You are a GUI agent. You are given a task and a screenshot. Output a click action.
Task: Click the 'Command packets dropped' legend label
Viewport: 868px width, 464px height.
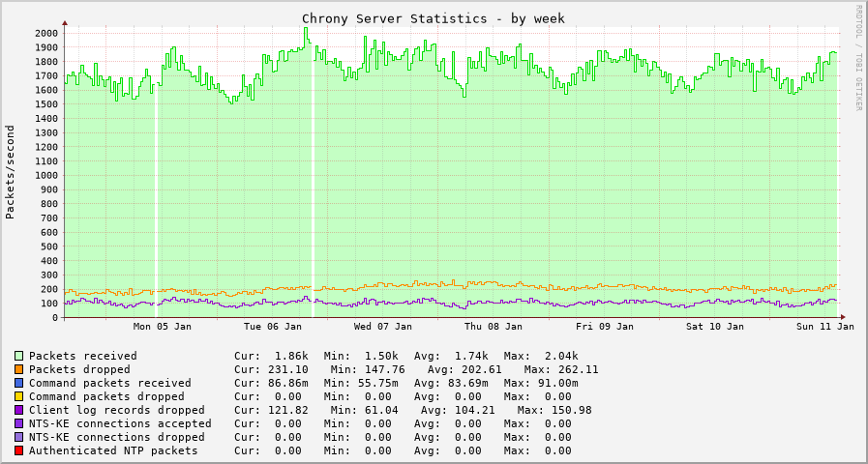click(106, 396)
